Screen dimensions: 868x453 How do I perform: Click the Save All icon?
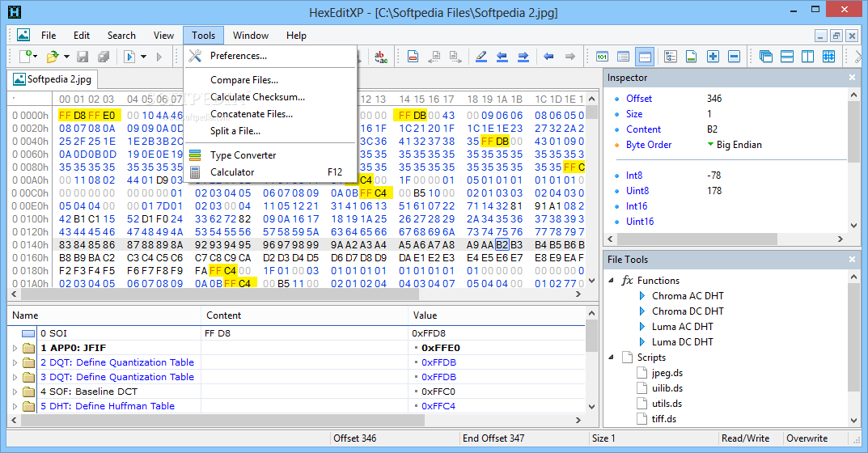pyautogui.click(x=104, y=56)
